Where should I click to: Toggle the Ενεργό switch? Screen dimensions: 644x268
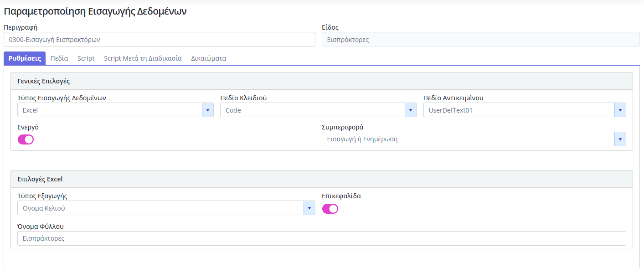[26, 139]
